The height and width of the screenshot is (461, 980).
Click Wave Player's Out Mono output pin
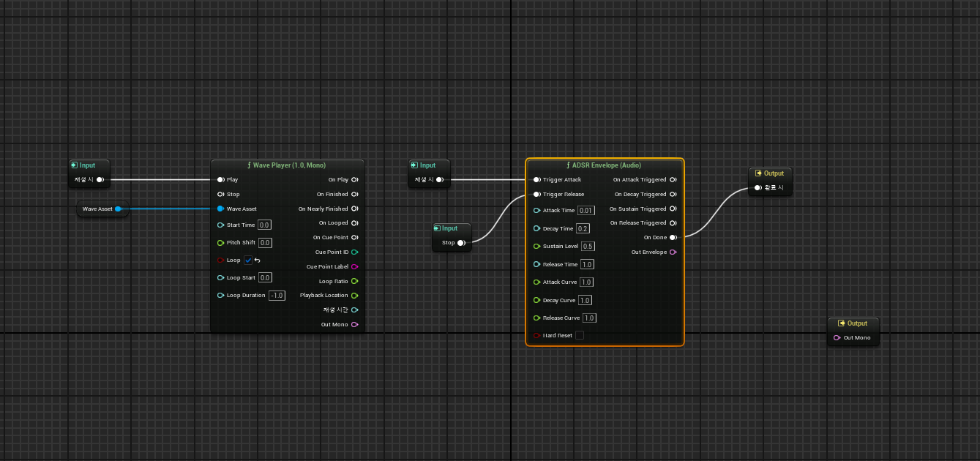355,324
